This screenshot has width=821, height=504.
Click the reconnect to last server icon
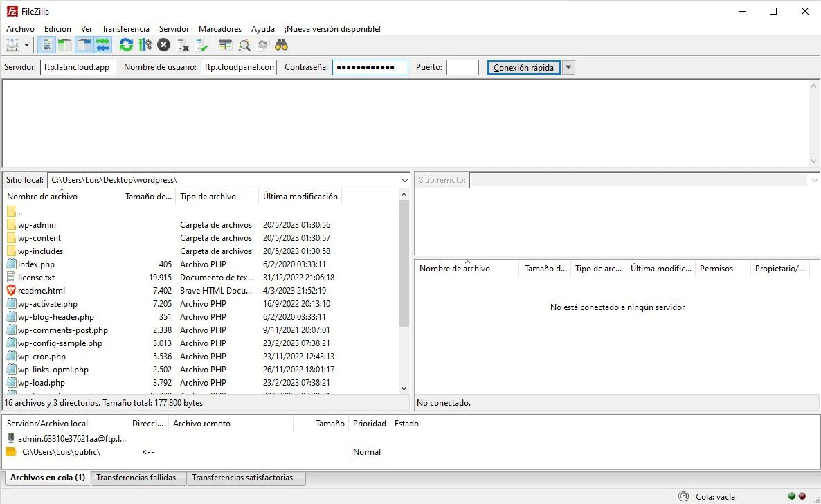tap(201, 45)
